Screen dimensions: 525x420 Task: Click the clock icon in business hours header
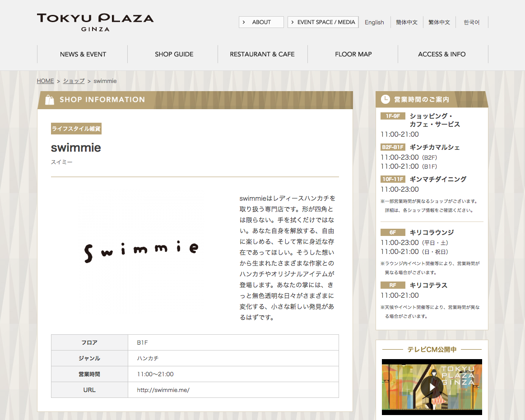[x=385, y=99]
